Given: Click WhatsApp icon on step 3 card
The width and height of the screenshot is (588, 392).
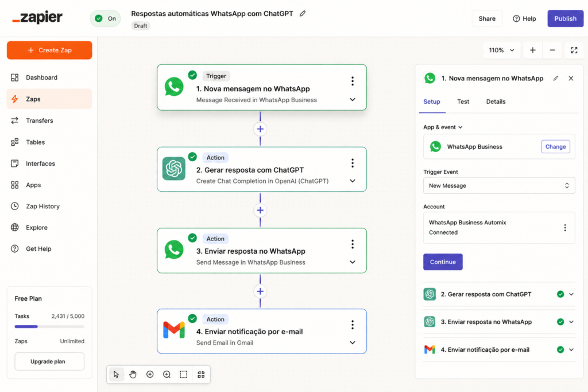Looking at the screenshot, I should [174, 250].
